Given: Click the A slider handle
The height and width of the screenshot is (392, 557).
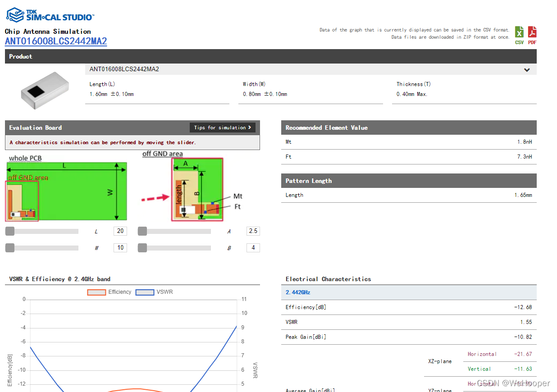Looking at the screenshot, I should coord(142,231).
